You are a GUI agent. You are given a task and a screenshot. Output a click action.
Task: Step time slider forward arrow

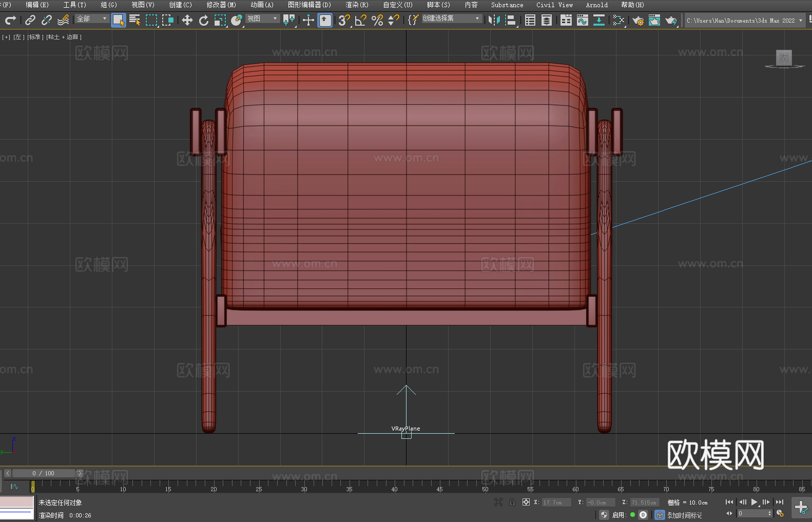(x=80, y=473)
